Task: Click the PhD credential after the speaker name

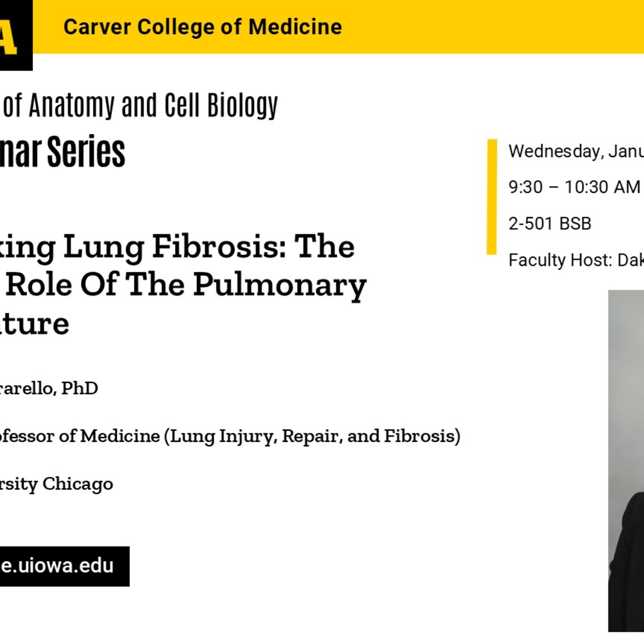Action: click(80, 388)
